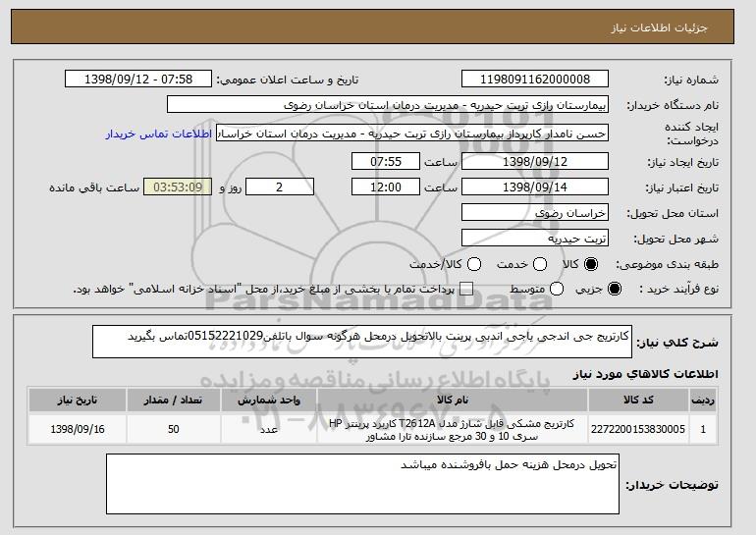Click the quantity cell 50
Screen dimensions: 756x535
[x=174, y=429]
